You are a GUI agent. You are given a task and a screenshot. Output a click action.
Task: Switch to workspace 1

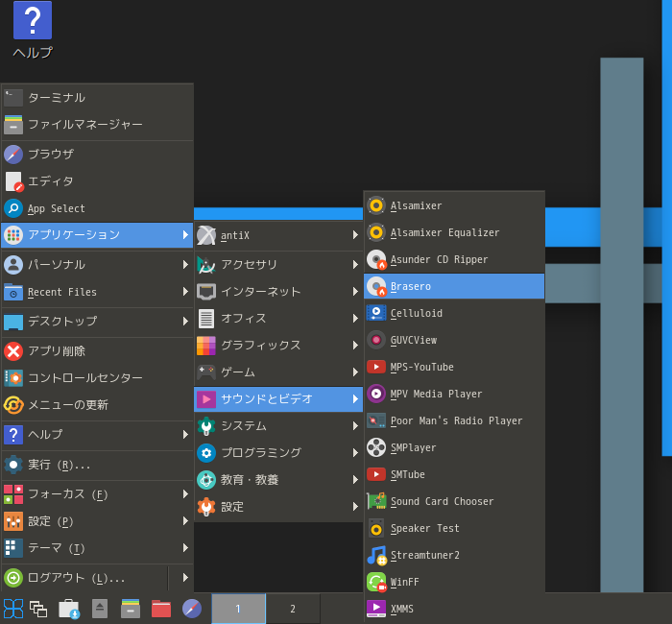[x=238, y=609]
